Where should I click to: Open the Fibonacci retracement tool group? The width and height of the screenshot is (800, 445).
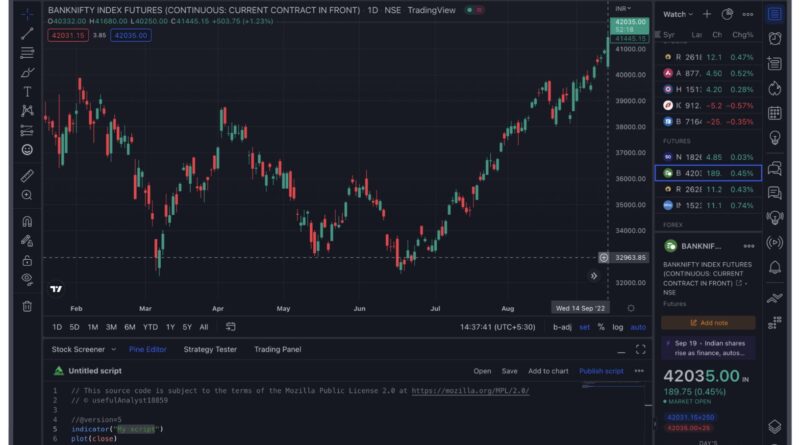(27, 53)
